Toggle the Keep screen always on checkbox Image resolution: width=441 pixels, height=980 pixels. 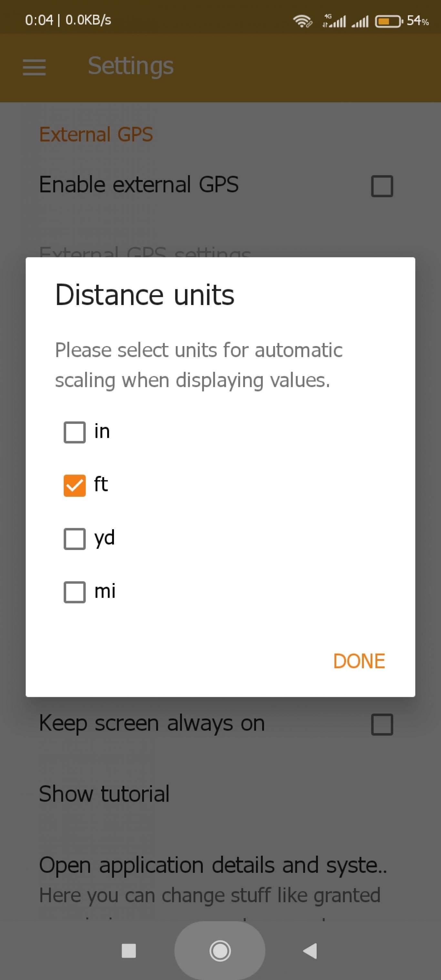tap(382, 724)
